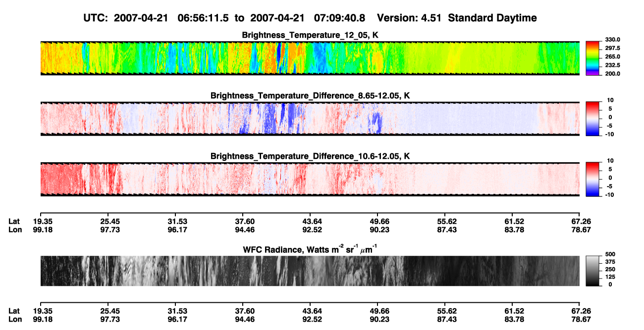Click the red-blue colorbar beside 8.65-12.05 panel

point(593,119)
